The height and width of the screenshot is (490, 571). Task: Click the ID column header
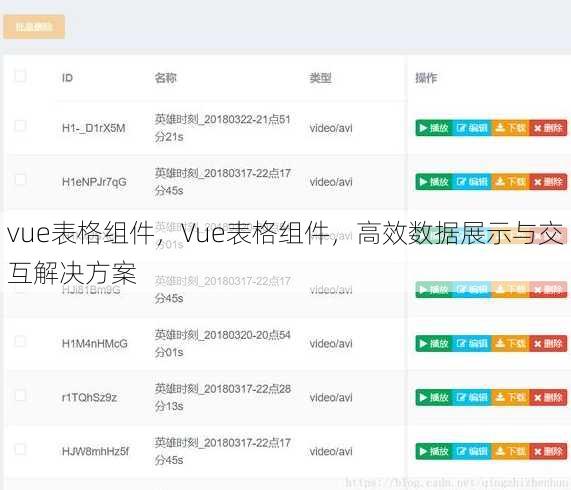pyautogui.click(x=67, y=78)
